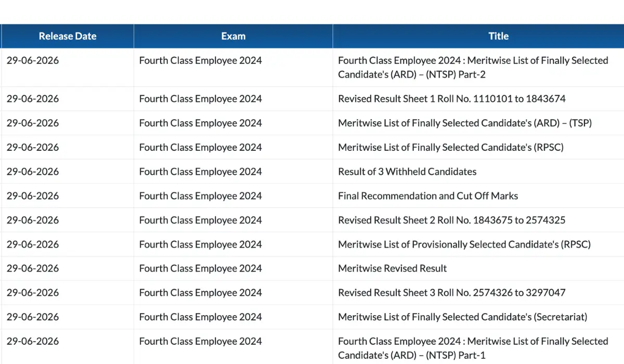Viewport: 624px width, 364px height.
Task: Select exam cell in Revised Result Sheet 1 row
Action: click(x=200, y=99)
